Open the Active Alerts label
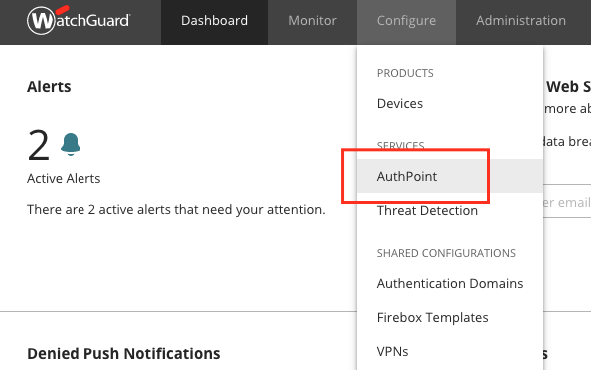Viewport: 591px width, 370px height. point(64,179)
